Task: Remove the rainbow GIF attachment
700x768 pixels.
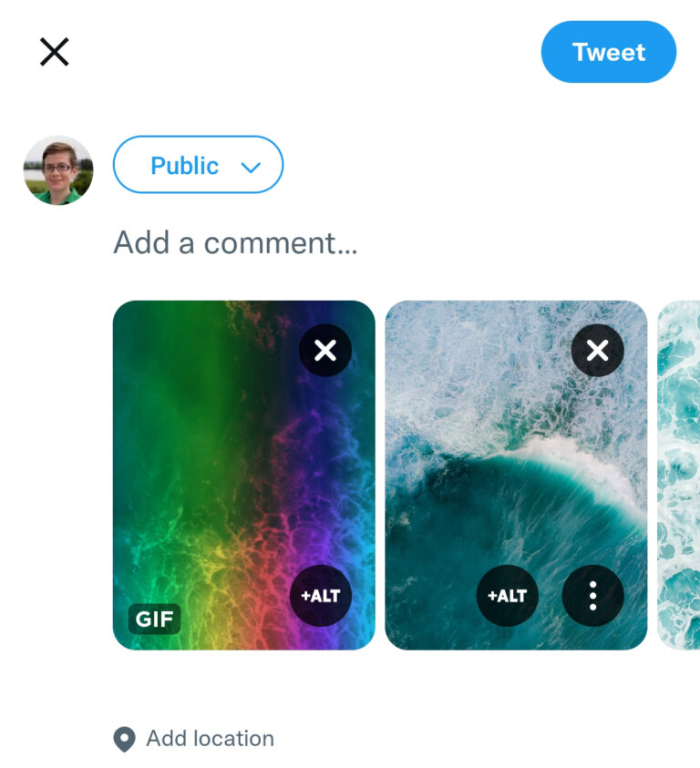Action: point(325,351)
